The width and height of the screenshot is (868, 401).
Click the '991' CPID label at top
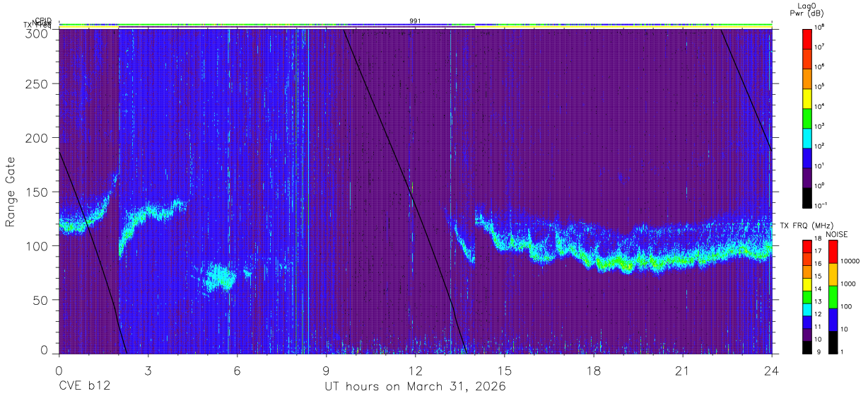click(x=416, y=21)
